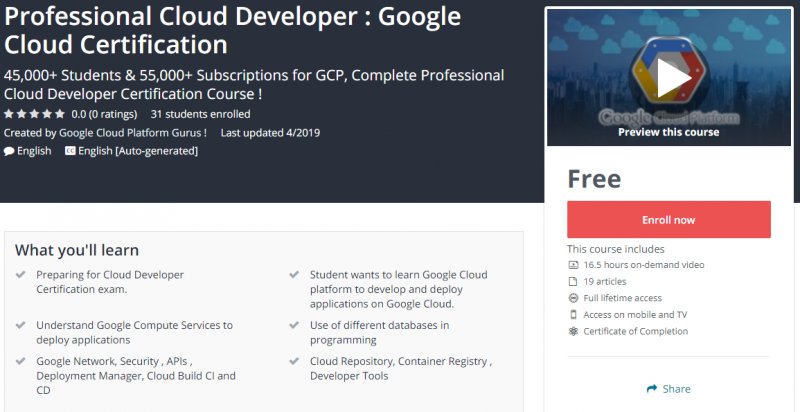Click '19 articles' text

coord(605,281)
